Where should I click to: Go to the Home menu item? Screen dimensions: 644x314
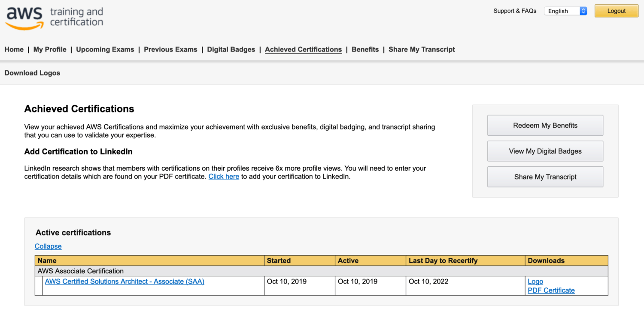click(x=14, y=49)
